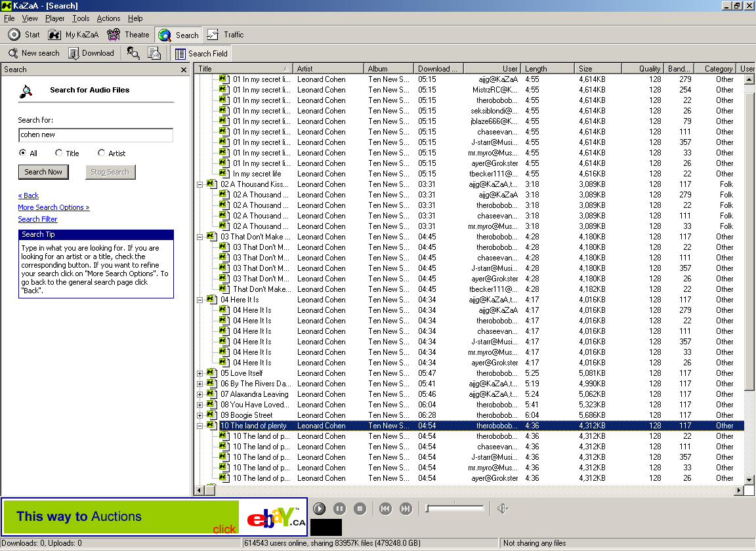Sort results by Title column header
This screenshot has width=756, height=551.
coord(243,68)
